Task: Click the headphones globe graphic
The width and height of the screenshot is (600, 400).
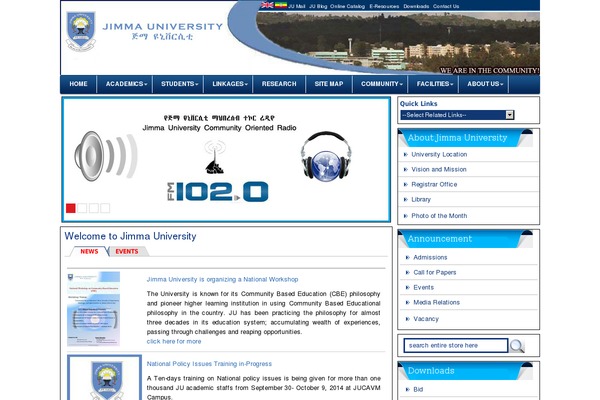Action: pos(326,157)
